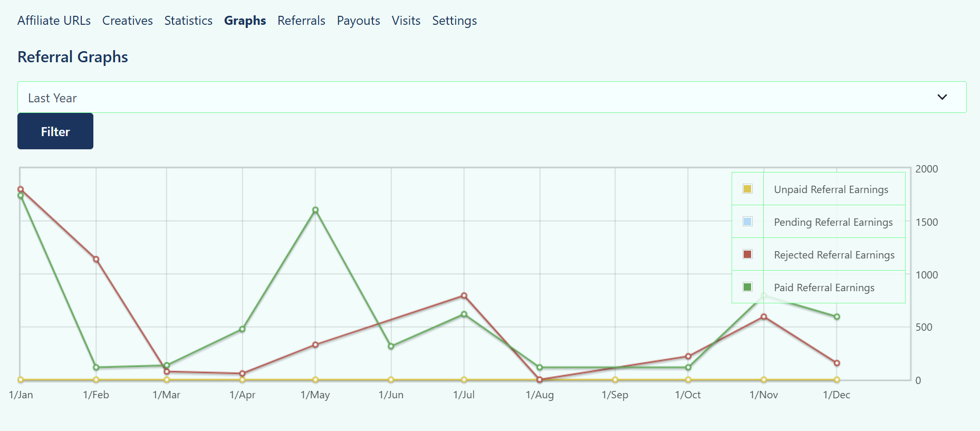Click the blue Pending Referral Earnings swatch
This screenshot has width=980, height=431.
(747, 222)
